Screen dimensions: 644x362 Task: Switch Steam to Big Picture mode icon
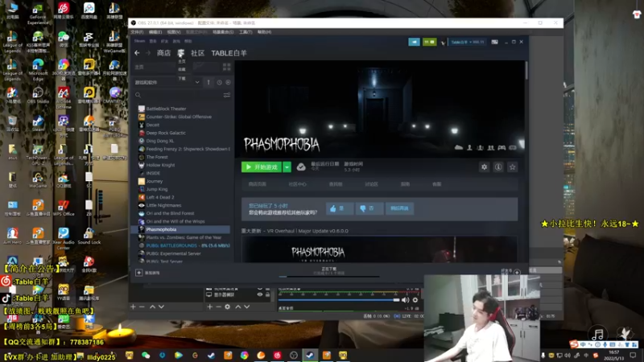coord(494,42)
